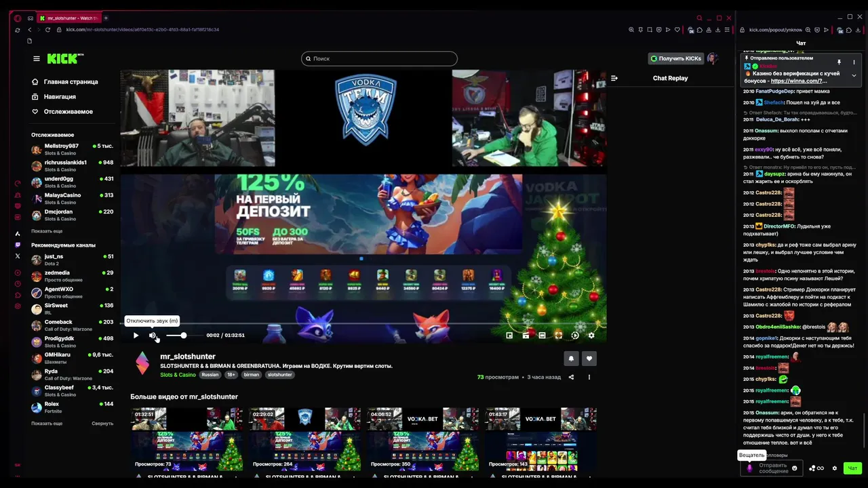Open Mellstroy987 channel

tap(72, 149)
